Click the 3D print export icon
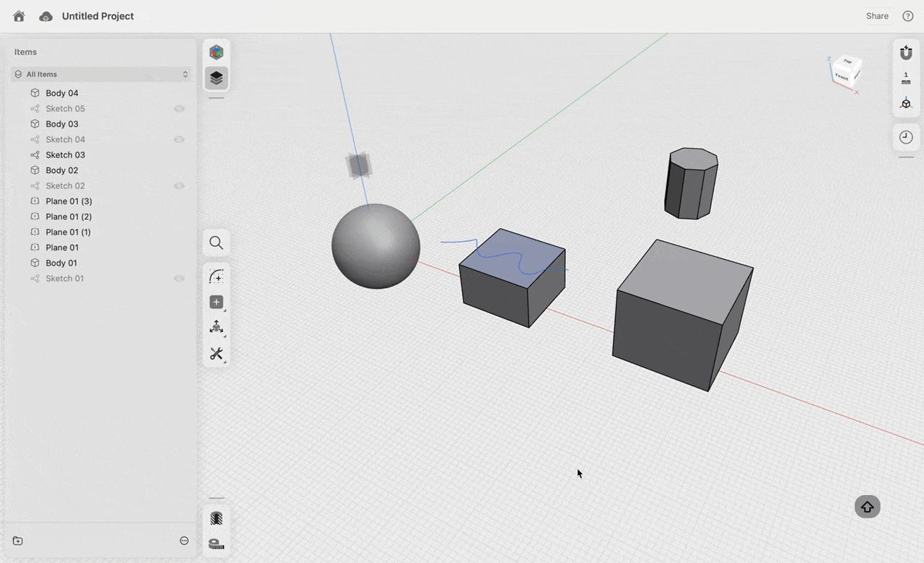924x563 pixels. point(216,518)
